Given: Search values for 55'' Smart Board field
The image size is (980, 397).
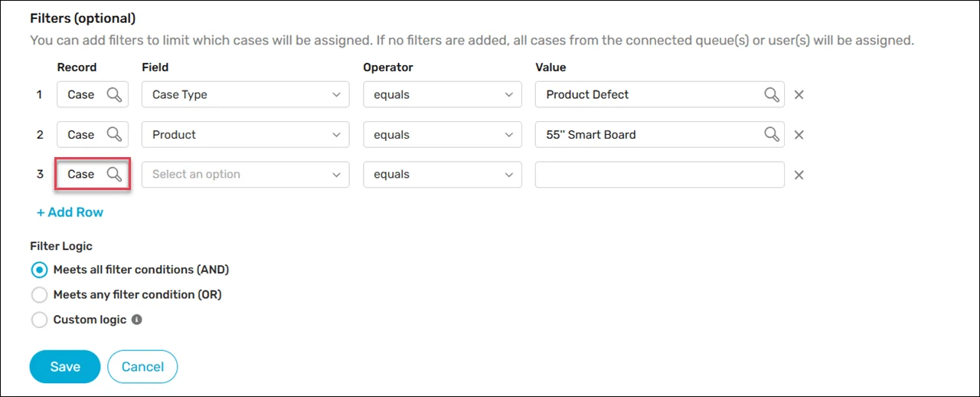Looking at the screenshot, I should click(x=772, y=135).
